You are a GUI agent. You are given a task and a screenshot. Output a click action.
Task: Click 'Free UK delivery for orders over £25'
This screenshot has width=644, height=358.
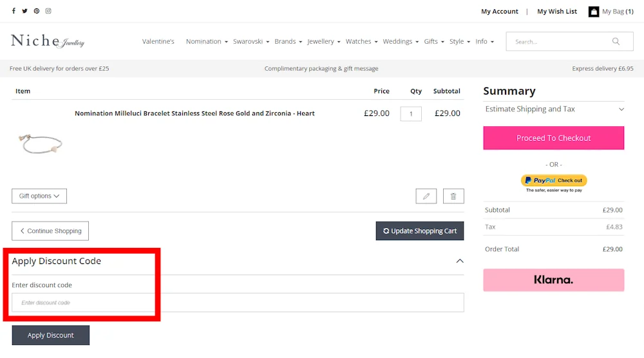coord(59,68)
